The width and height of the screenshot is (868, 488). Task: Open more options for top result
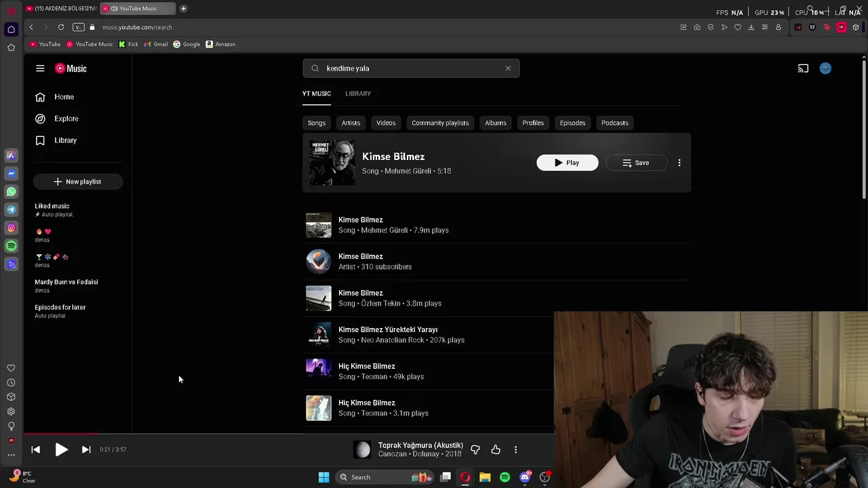[x=679, y=163]
